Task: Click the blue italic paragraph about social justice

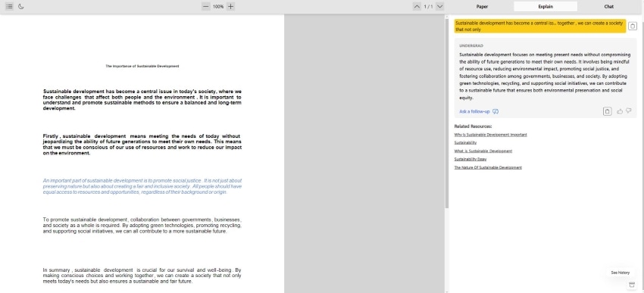Action: 142,186
